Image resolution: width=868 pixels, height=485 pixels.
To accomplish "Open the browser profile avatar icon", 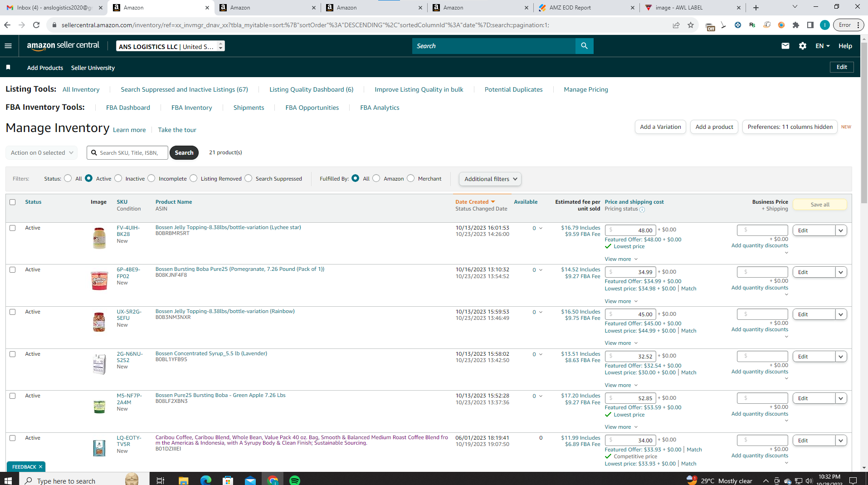I will point(825,25).
